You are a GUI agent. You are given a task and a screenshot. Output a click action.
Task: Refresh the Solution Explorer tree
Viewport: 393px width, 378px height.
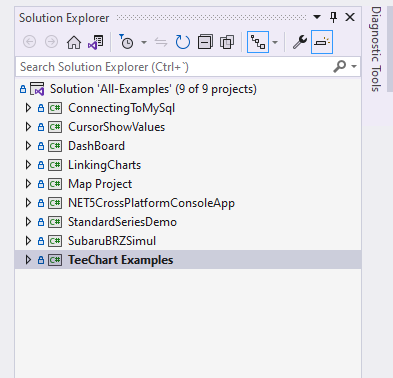pos(183,42)
